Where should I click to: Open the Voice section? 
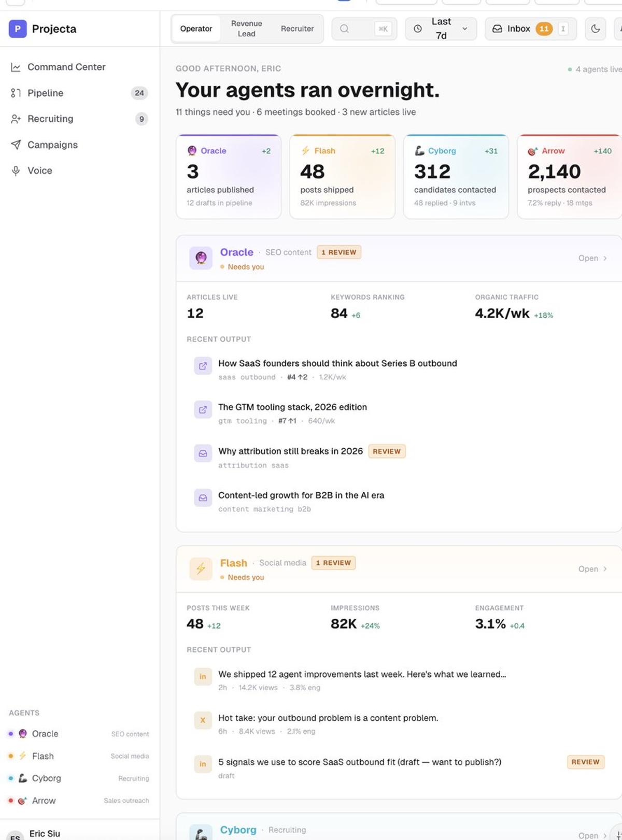80,170
